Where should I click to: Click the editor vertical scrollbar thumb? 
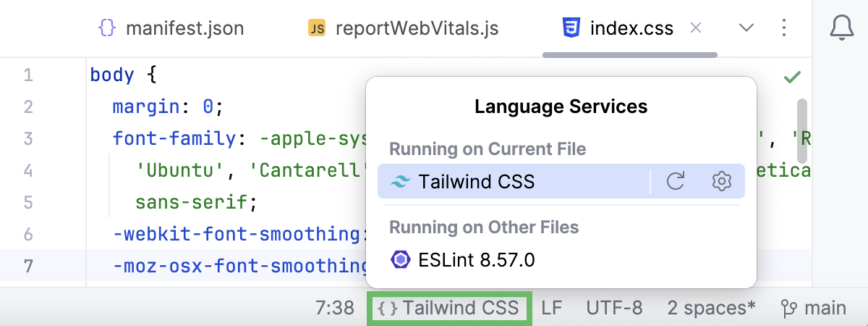pyautogui.click(x=801, y=132)
